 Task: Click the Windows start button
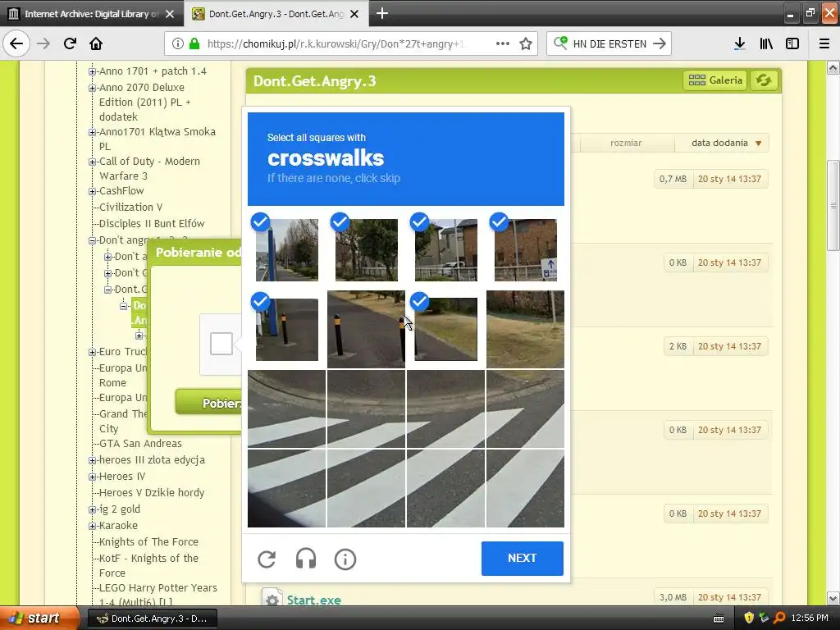coord(39,618)
